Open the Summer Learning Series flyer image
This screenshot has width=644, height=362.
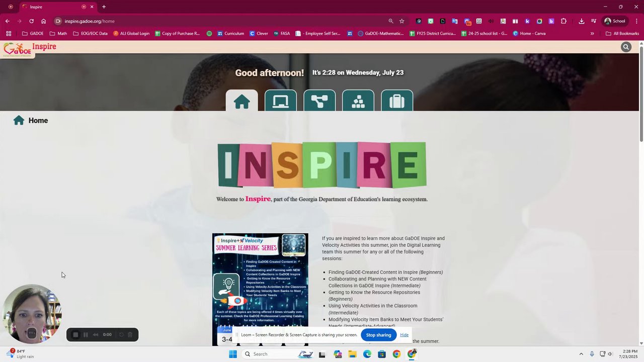point(260,289)
